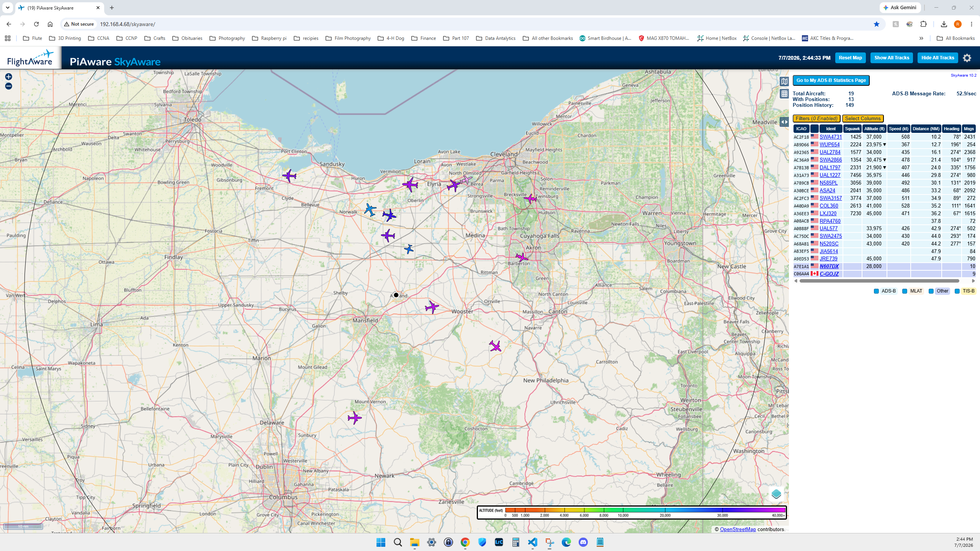Open N585PL flight link
This screenshot has width=980, height=551.
[828, 183]
